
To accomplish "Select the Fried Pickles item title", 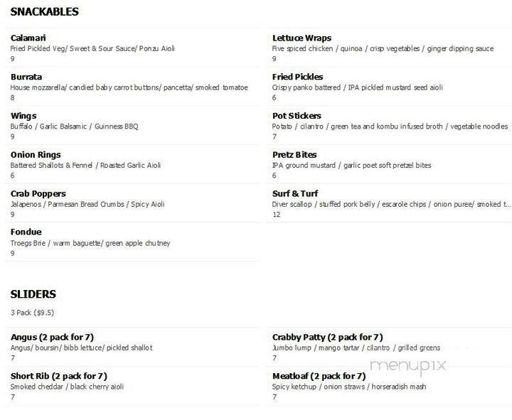I will click(297, 77).
